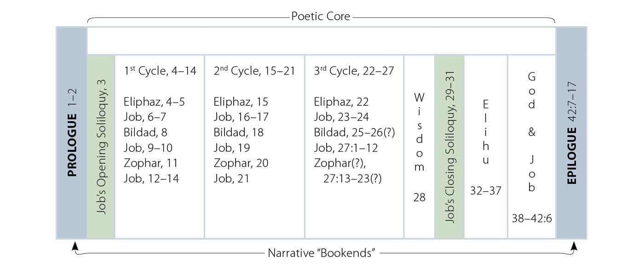This screenshot has height=270, width=644.
Task: Select Eliphaz, 4–5 entry
Action: click(154, 102)
